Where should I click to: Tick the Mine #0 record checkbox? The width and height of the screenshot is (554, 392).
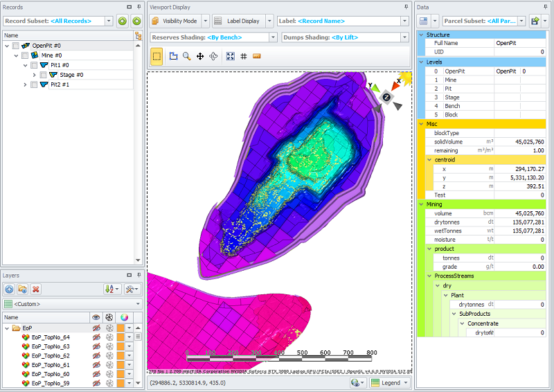25,55
